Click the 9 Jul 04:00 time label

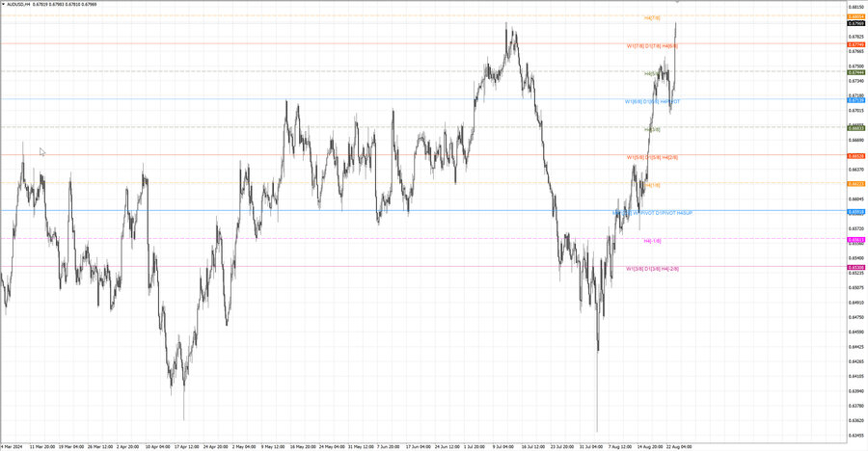(x=503, y=446)
